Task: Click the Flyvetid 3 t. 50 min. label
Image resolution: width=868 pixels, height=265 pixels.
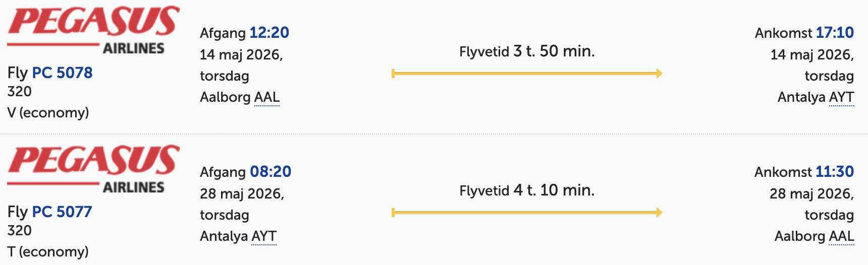Action: [527, 51]
